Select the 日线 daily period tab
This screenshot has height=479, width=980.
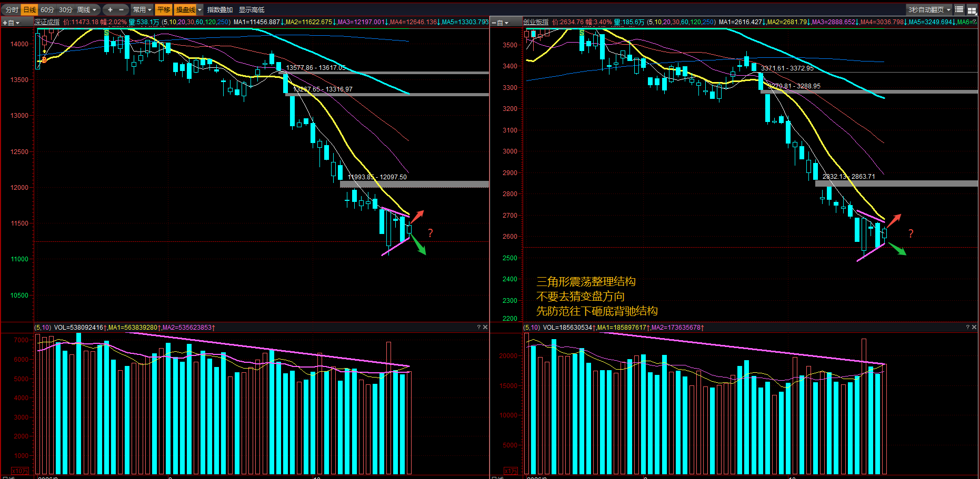(30, 9)
